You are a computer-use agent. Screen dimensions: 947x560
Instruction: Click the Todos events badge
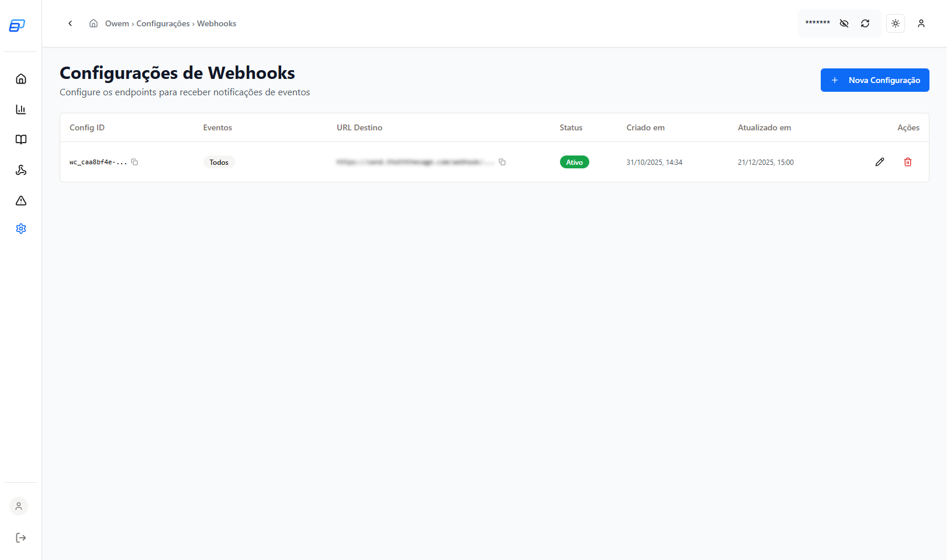click(219, 162)
